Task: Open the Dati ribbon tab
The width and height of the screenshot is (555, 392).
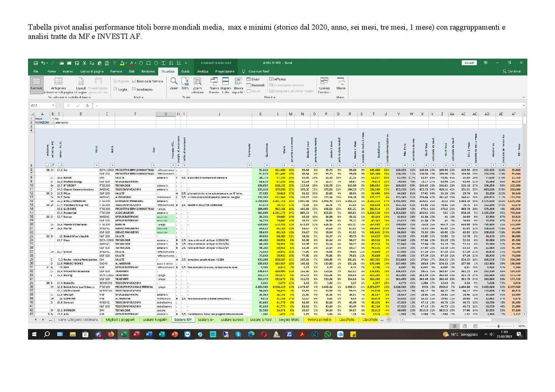Action: point(132,71)
